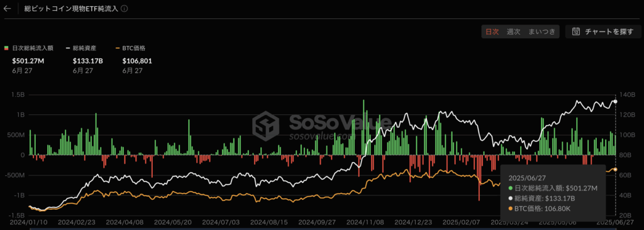Click the calendar icon in チャートを探す
Viewport: 644px width, 230px height.
(x=576, y=31)
